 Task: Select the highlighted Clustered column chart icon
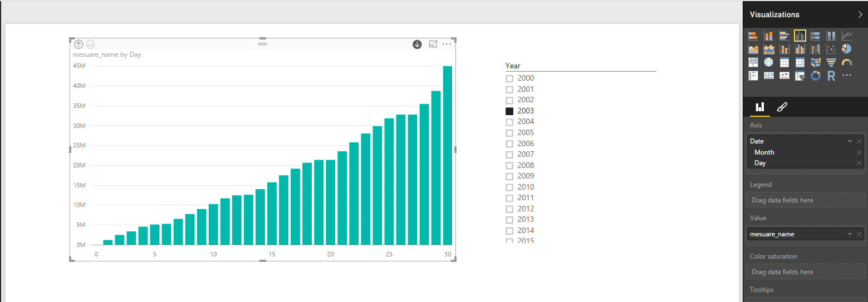800,36
